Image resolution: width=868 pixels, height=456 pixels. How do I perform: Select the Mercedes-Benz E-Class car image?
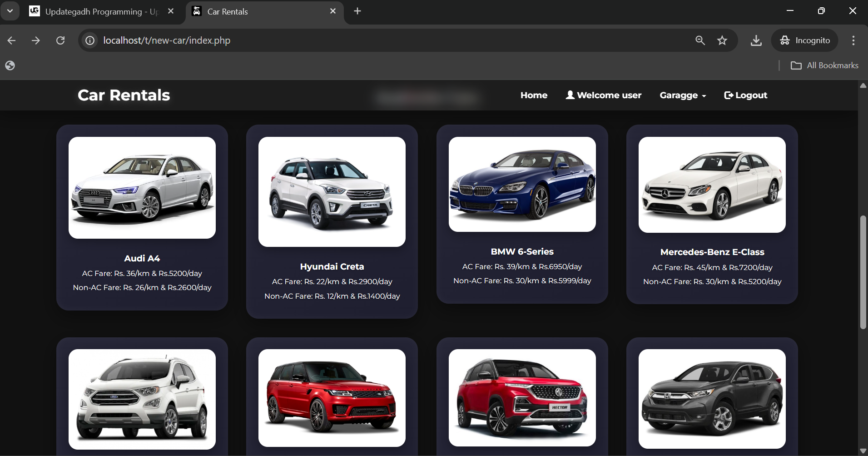[712, 185]
